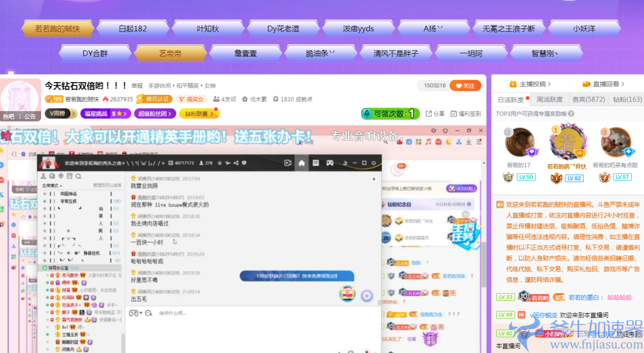The width and height of the screenshot is (644, 353).
Task: Open the 4友邻 neighbors link
Action: coord(224,99)
